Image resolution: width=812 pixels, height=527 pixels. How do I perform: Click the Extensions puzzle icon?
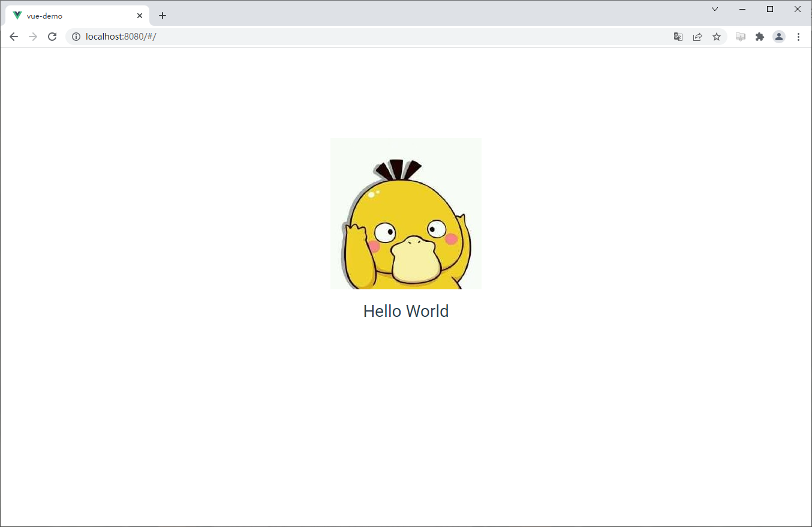pyautogui.click(x=760, y=37)
